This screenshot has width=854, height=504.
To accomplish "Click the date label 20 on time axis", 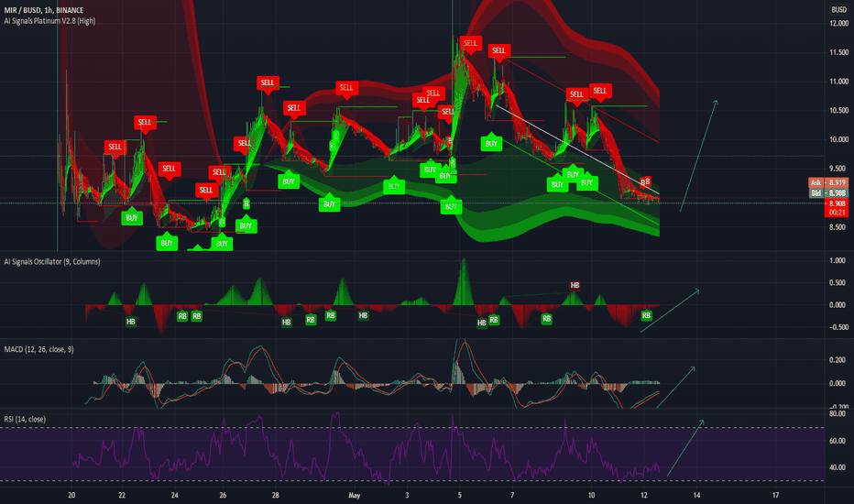I will [71, 495].
